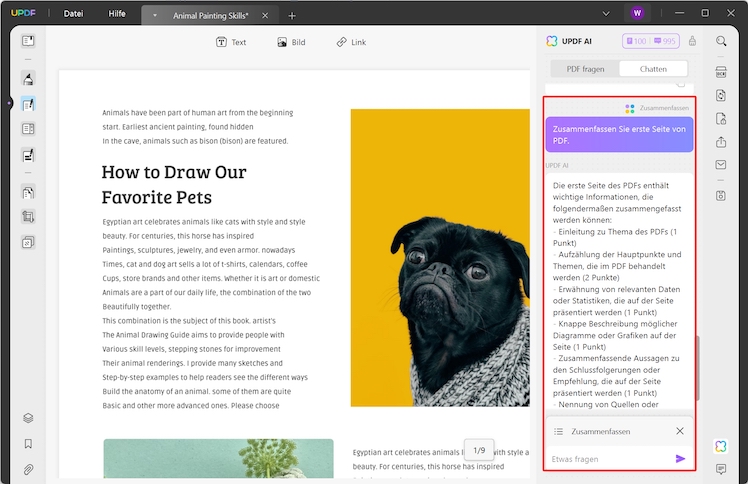Click the Bild edit button
The image size is (748, 484).
[x=291, y=42]
